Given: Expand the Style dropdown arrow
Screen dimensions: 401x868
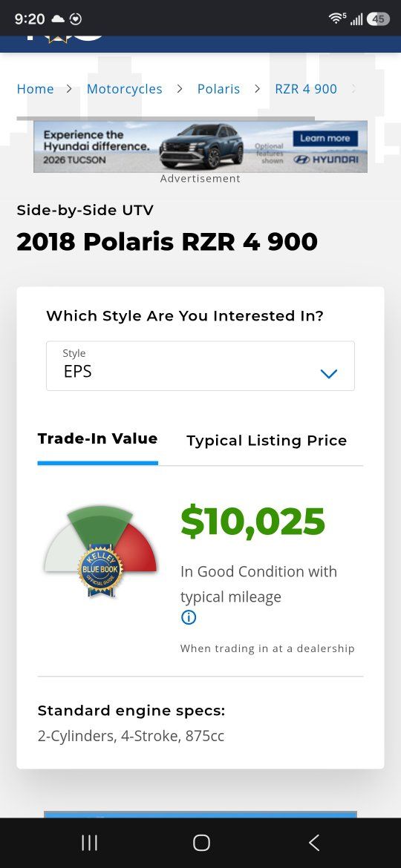Looking at the screenshot, I should click(x=328, y=374).
